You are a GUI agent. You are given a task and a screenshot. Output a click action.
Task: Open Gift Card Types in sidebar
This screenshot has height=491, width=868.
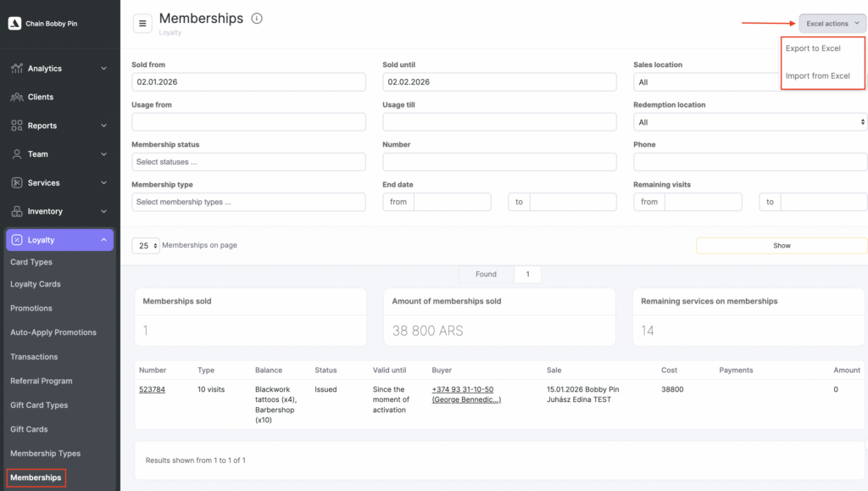(x=39, y=405)
